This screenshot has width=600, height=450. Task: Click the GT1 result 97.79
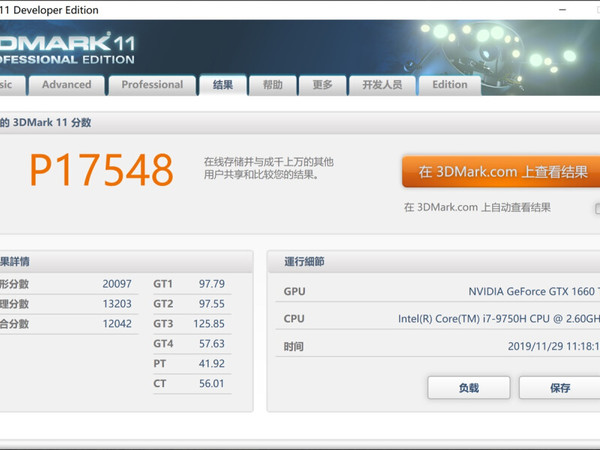click(x=212, y=284)
